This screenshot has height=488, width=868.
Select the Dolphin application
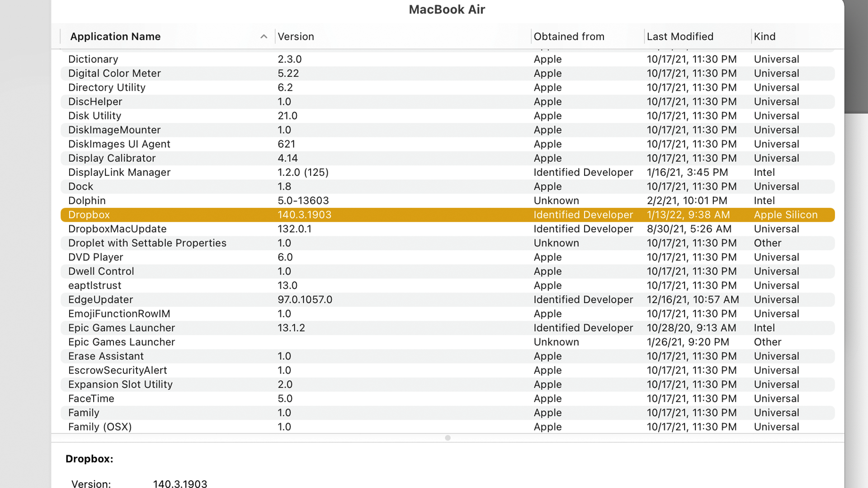point(448,201)
